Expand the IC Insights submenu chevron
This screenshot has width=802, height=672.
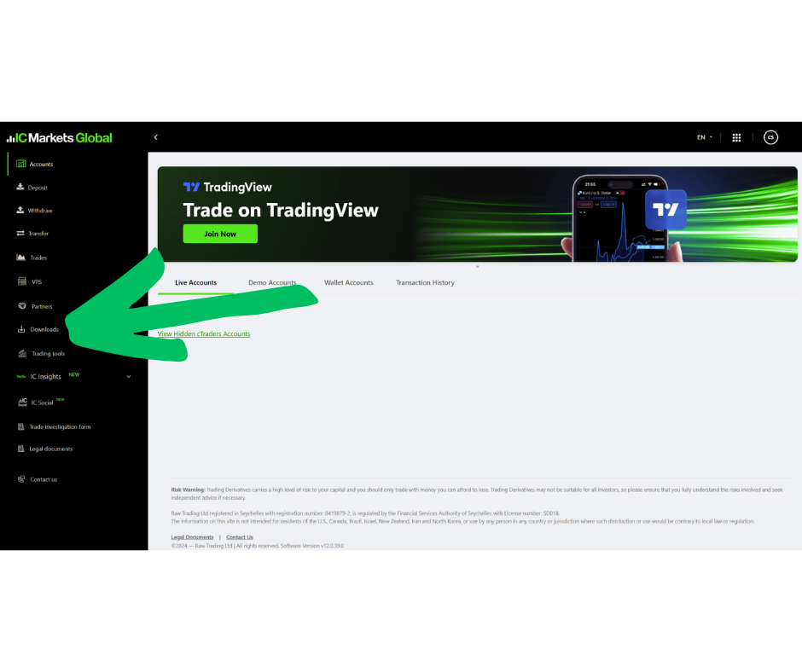click(129, 377)
